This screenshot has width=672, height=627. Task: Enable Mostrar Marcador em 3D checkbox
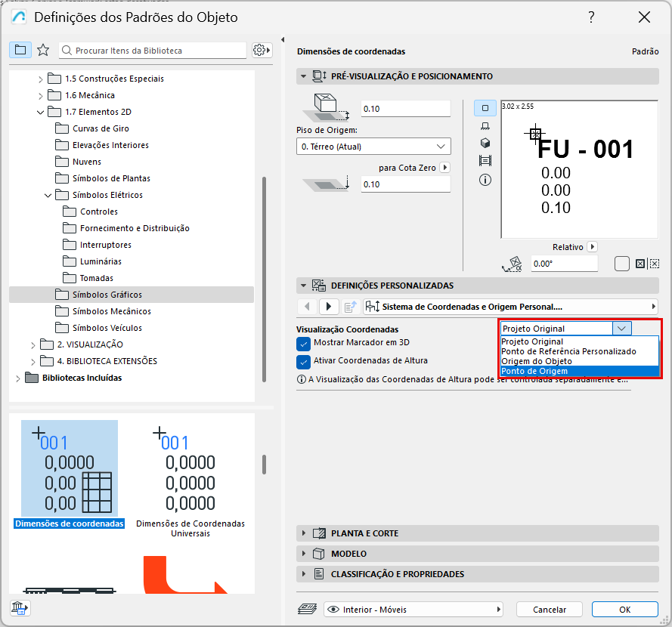coord(303,344)
